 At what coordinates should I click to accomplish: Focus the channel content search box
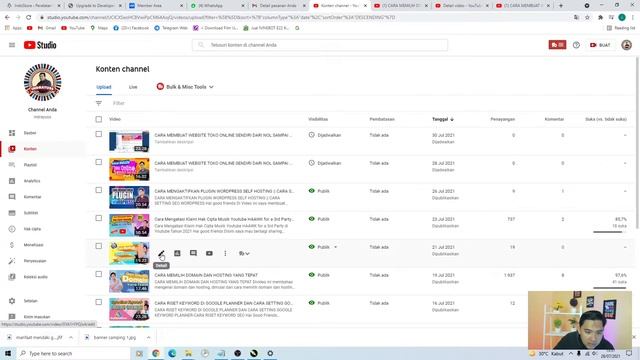coord(320,45)
